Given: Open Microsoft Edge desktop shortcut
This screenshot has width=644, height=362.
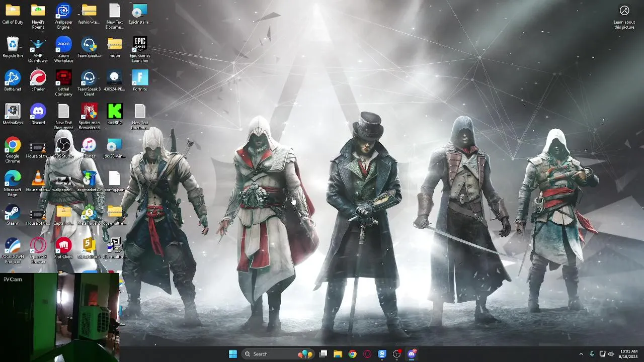Looking at the screenshot, I should pos(13,184).
